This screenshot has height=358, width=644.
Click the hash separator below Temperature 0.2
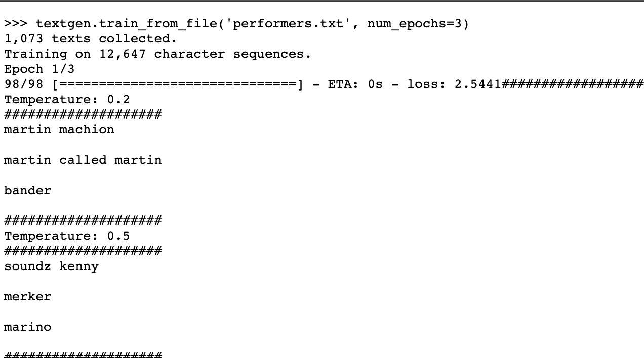pos(83,115)
